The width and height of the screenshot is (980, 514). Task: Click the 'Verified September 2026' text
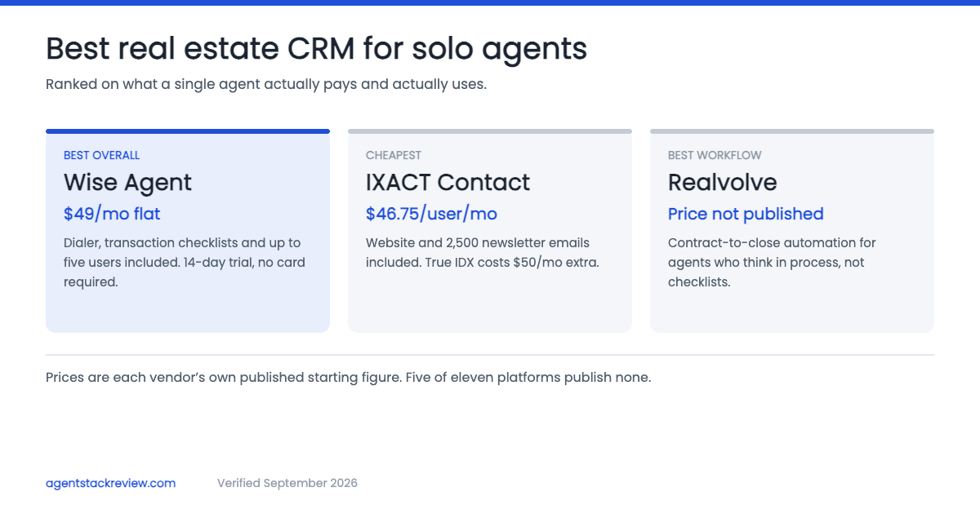(287, 483)
